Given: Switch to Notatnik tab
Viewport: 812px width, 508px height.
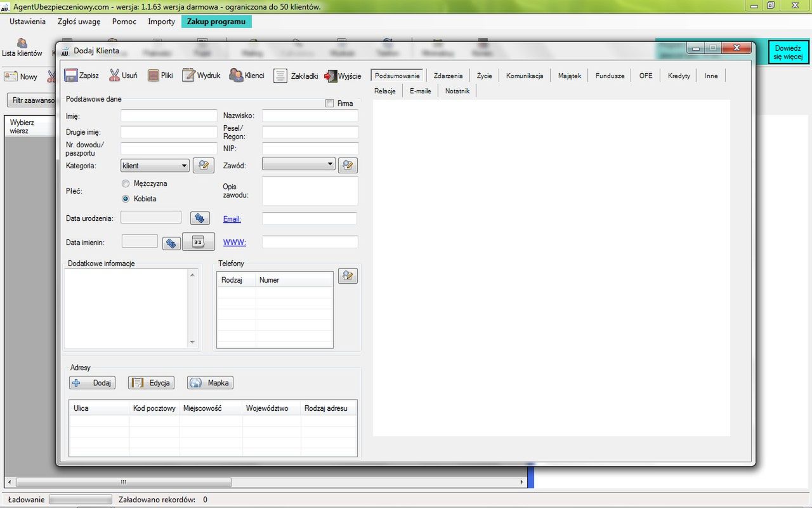Looking at the screenshot, I should pos(457,91).
